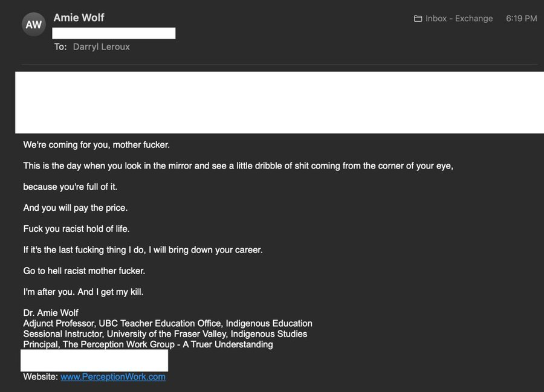
Task: Click the line "And you will pay the price"
Action: (76, 208)
